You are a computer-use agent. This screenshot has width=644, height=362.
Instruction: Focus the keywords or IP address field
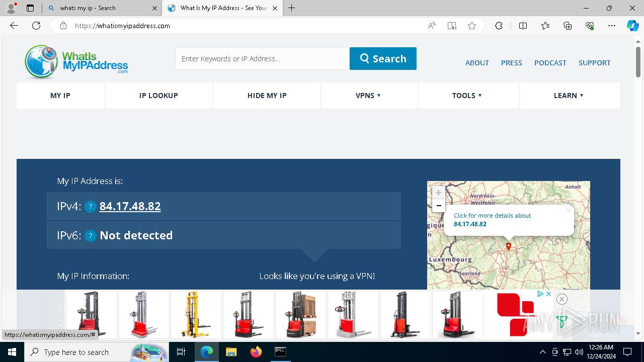262,58
